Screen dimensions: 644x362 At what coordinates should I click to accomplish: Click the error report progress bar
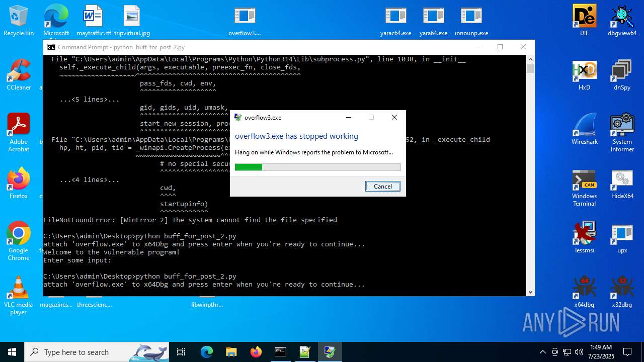click(x=318, y=167)
